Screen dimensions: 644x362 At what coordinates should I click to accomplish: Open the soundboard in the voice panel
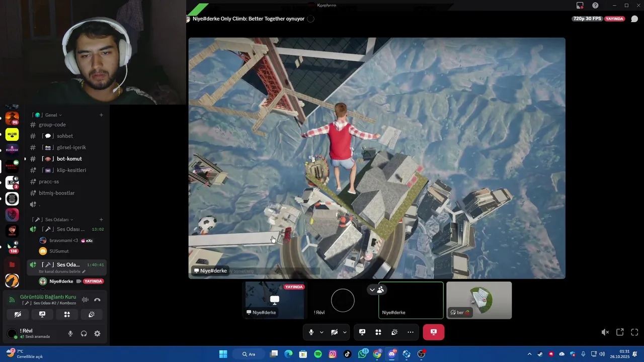pos(91,314)
